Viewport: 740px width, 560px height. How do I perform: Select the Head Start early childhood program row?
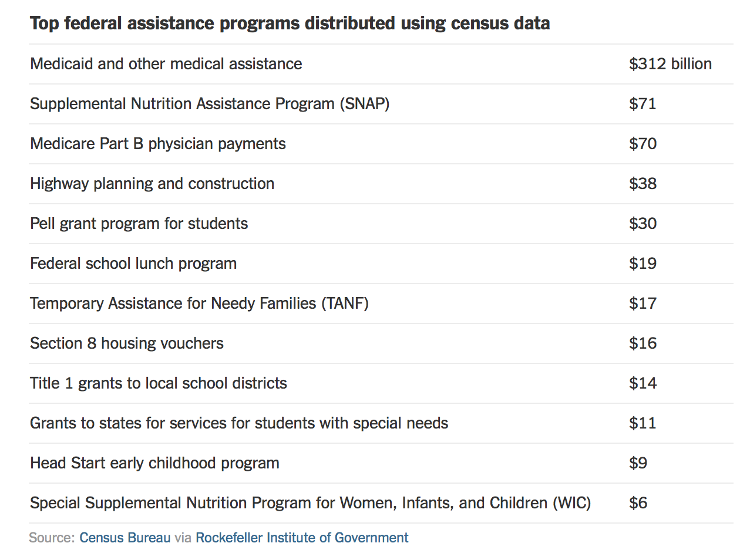tap(154, 463)
